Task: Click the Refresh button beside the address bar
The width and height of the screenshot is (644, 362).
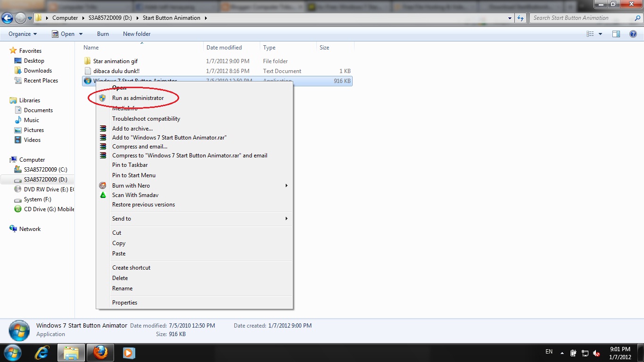Action: (x=520, y=18)
